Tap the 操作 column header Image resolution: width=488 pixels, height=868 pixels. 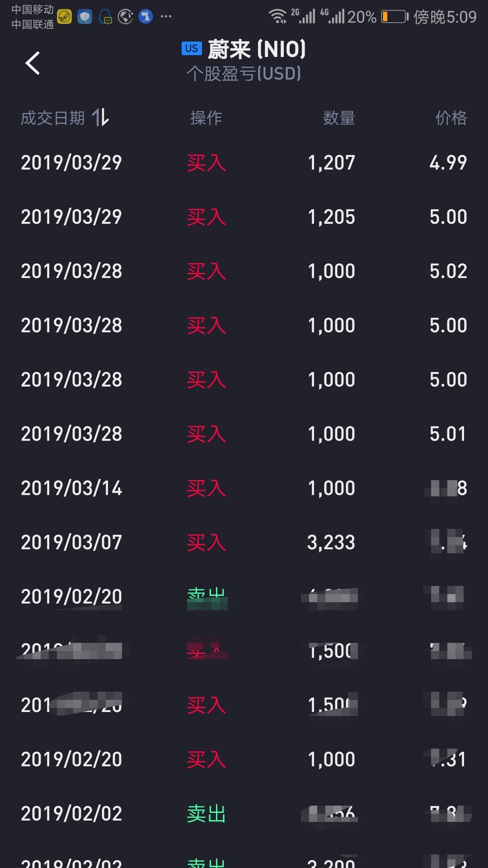[x=206, y=118]
